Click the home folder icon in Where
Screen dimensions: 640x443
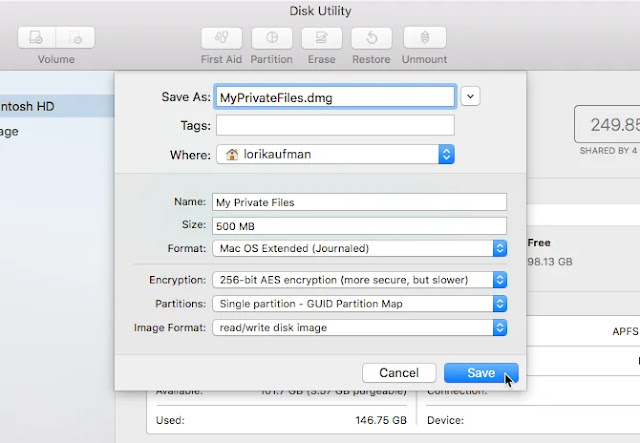(232, 154)
